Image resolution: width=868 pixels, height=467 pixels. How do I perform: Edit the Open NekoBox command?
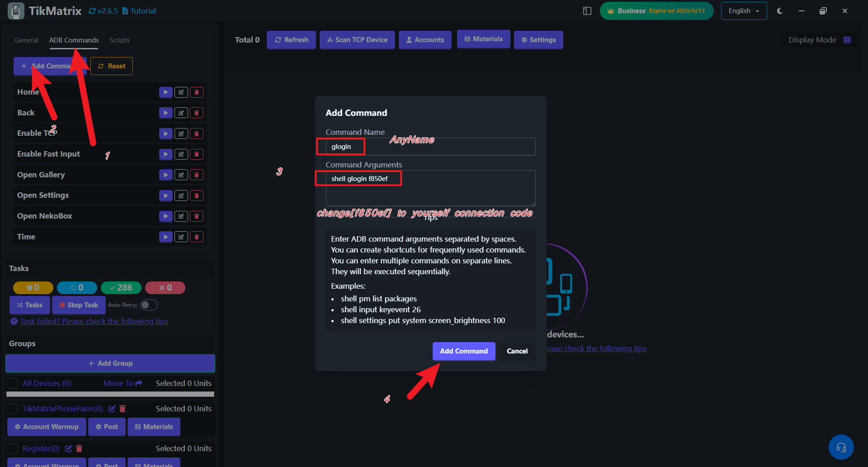pos(181,216)
